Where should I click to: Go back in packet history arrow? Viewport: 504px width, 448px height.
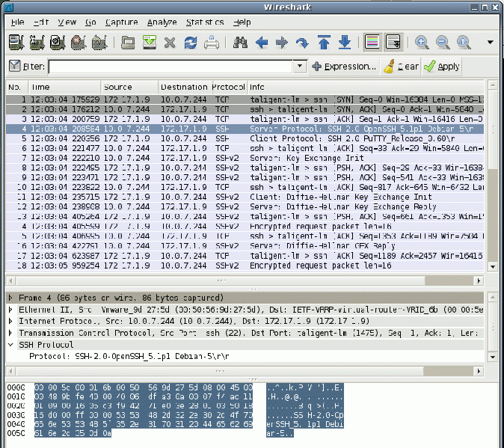(x=262, y=43)
